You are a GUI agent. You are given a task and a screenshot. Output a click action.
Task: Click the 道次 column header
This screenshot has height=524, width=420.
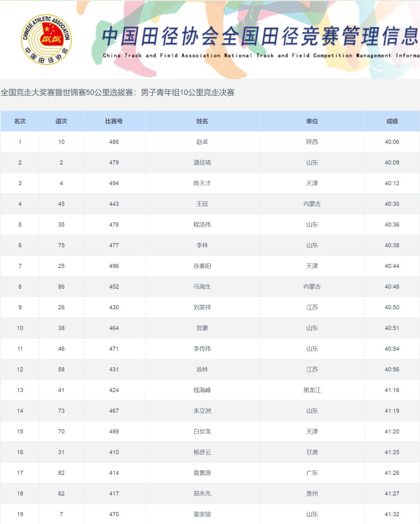[x=61, y=121]
